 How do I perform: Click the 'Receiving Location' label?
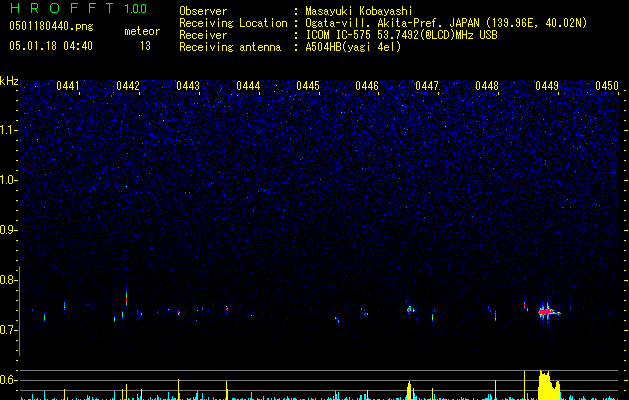coord(233,23)
